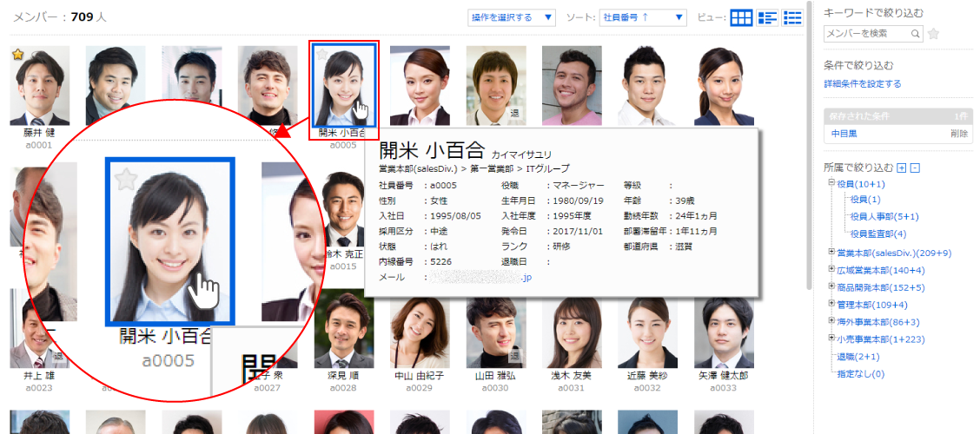Screen dimensions: 980x434
Task: Filter by 役員(1) sub-department
Action: pyautogui.click(x=865, y=200)
